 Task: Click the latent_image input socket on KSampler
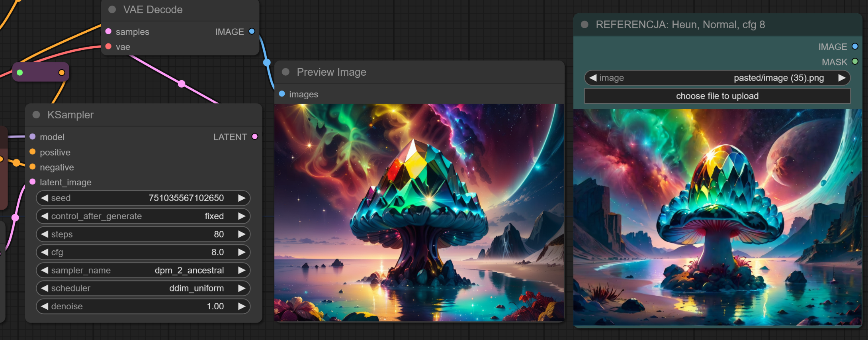tap(33, 182)
